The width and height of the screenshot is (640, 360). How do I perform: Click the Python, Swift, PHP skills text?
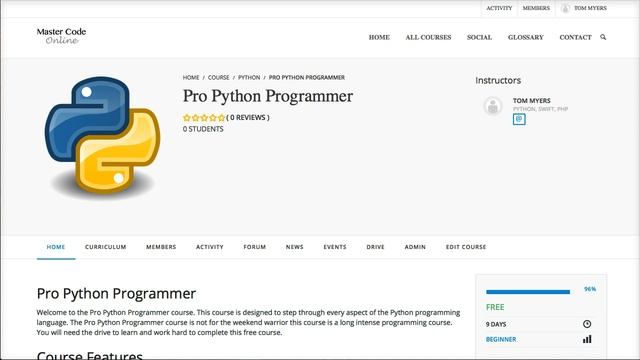tap(540, 109)
